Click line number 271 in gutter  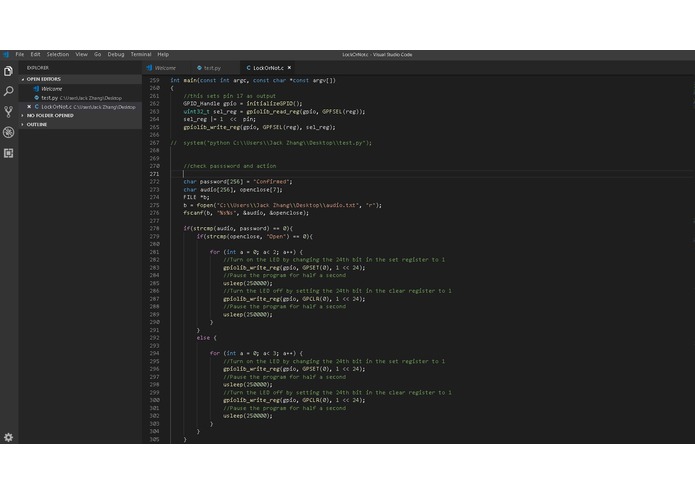click(x=154, y=174)
